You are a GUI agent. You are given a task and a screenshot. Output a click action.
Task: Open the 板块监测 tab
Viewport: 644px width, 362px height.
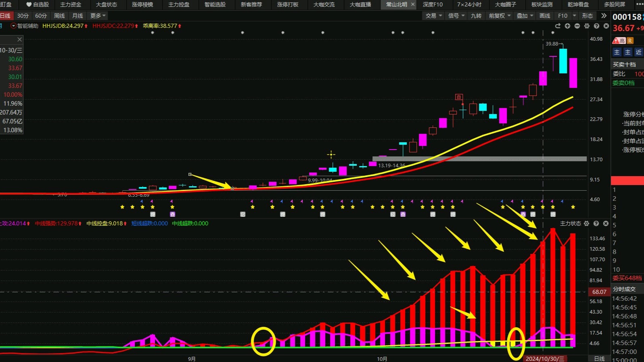(x=542, y=4)
